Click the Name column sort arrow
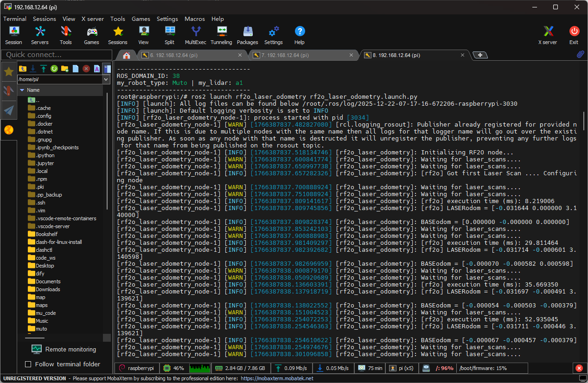This screenshot has height=383, width=588. pos(22,90)
